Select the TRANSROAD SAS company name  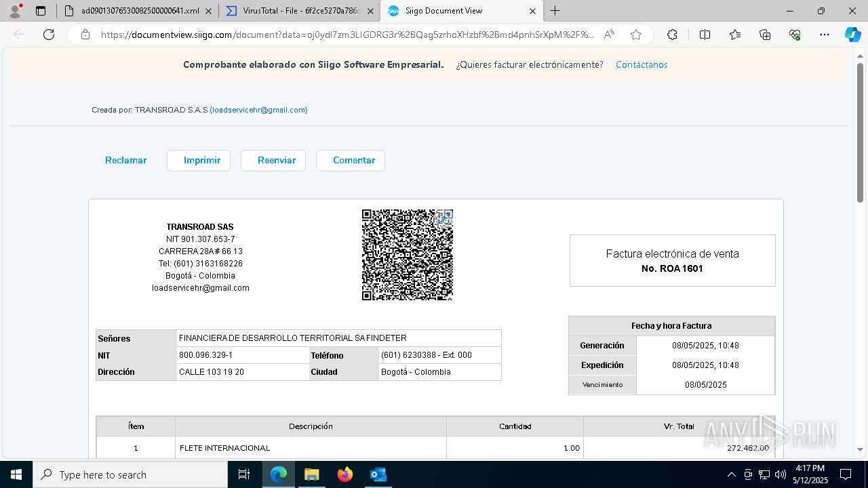tap(200, 227)
